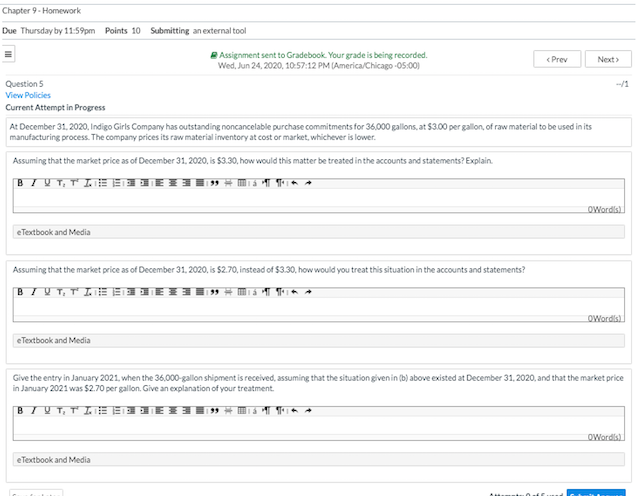Toggle bold in the January 2021 entry editor
636x496 pixels.
20,411
